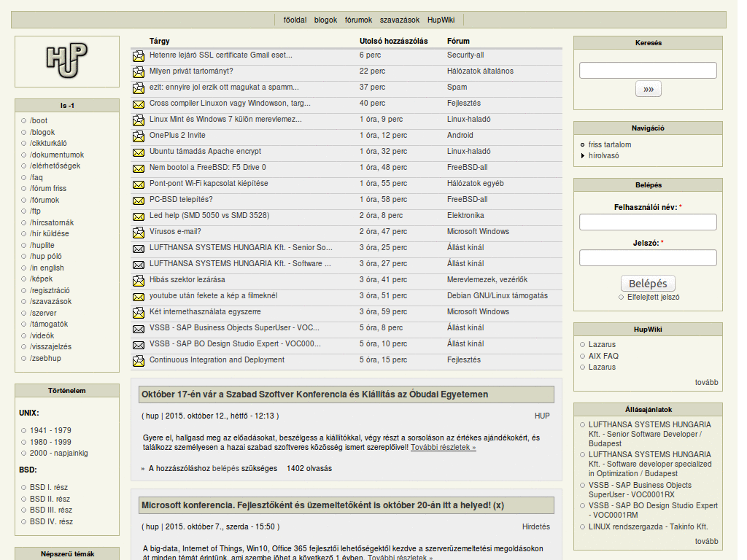Open the 'fórumok' top menu item

point(358,20)
